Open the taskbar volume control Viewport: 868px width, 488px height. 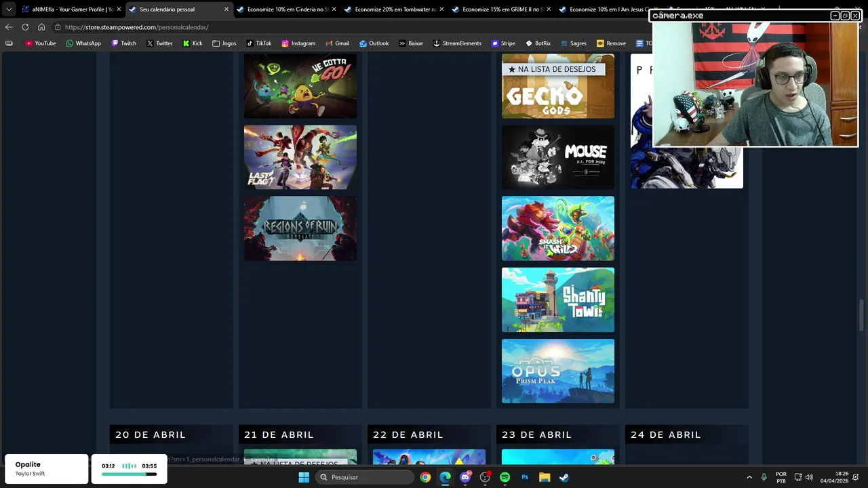click(x=809, y=477)
